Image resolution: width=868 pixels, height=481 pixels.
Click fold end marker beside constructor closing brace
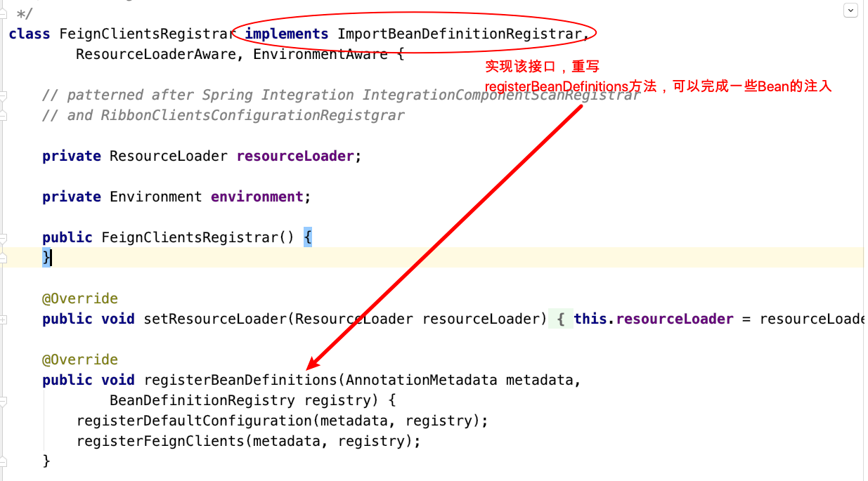click(x=4, y=258)
